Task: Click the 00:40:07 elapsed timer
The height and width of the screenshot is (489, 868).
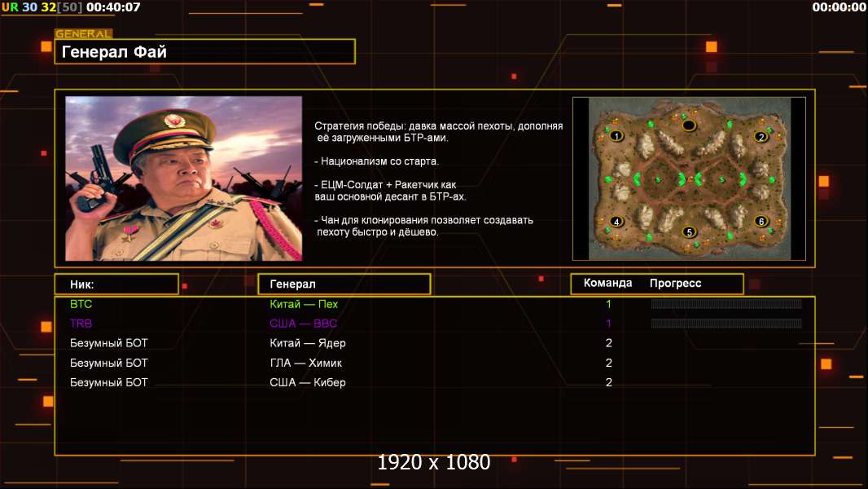Action: coord(113,7)
